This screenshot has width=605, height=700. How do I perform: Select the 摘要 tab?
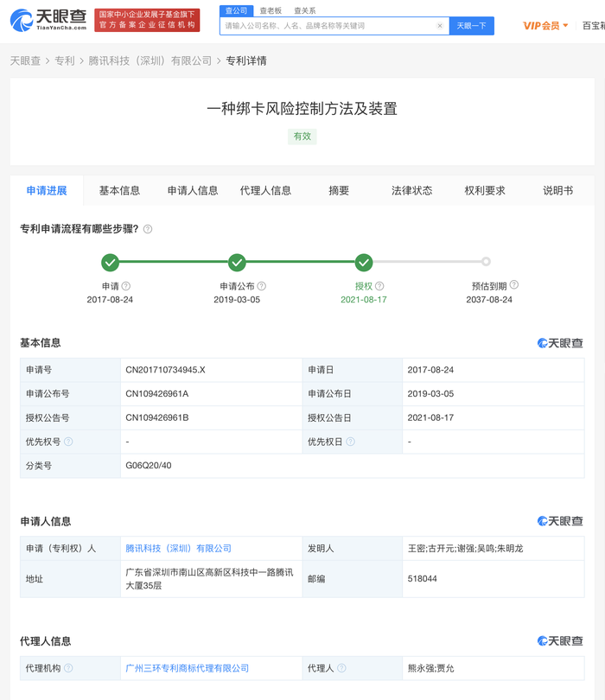pos(339,191)
